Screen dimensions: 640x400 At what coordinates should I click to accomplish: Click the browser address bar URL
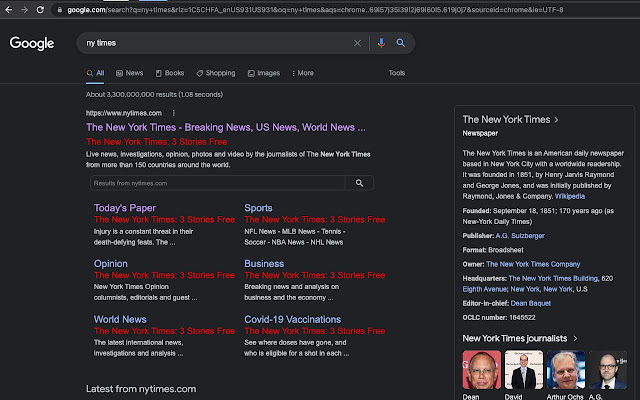coord(315,10)
